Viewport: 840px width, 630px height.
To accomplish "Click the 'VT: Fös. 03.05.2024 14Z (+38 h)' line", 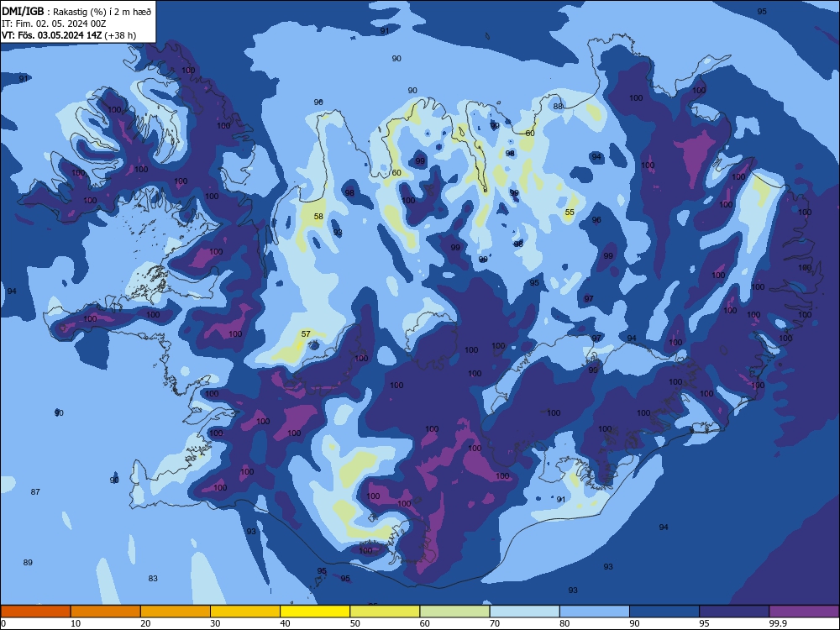I will coord(69,35).
